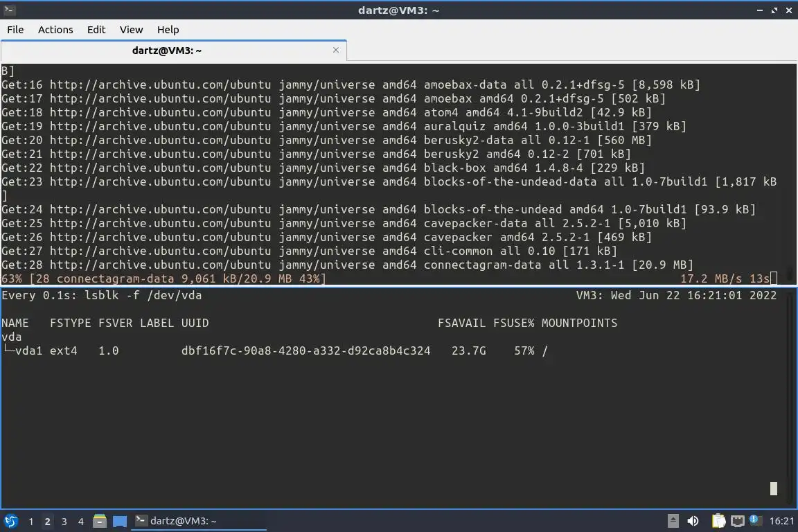Viewport: 798px width, 532px height.
Task: Close the dartz@VM3: ~ tab
Action: [x=336, y=50]
